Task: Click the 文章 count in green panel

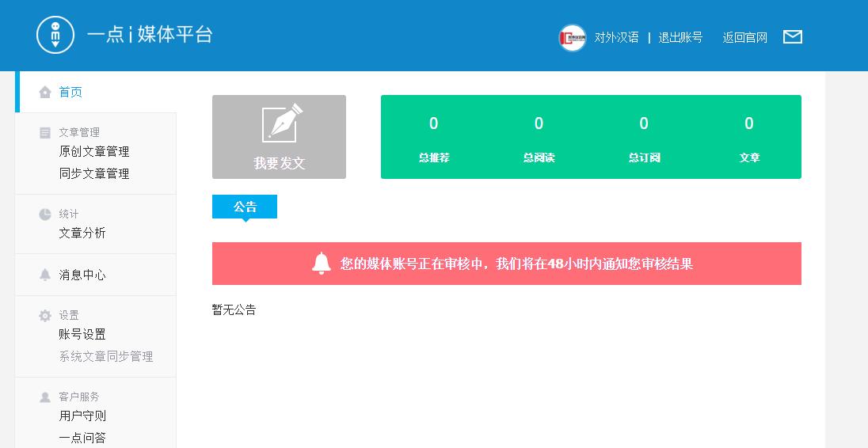Action: (x=749, y=123)
